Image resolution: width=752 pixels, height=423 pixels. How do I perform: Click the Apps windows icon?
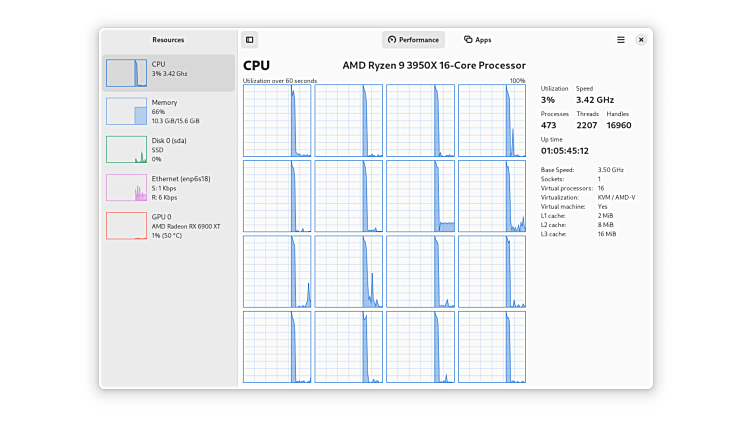pyautogui.click(x=468, y=40)
